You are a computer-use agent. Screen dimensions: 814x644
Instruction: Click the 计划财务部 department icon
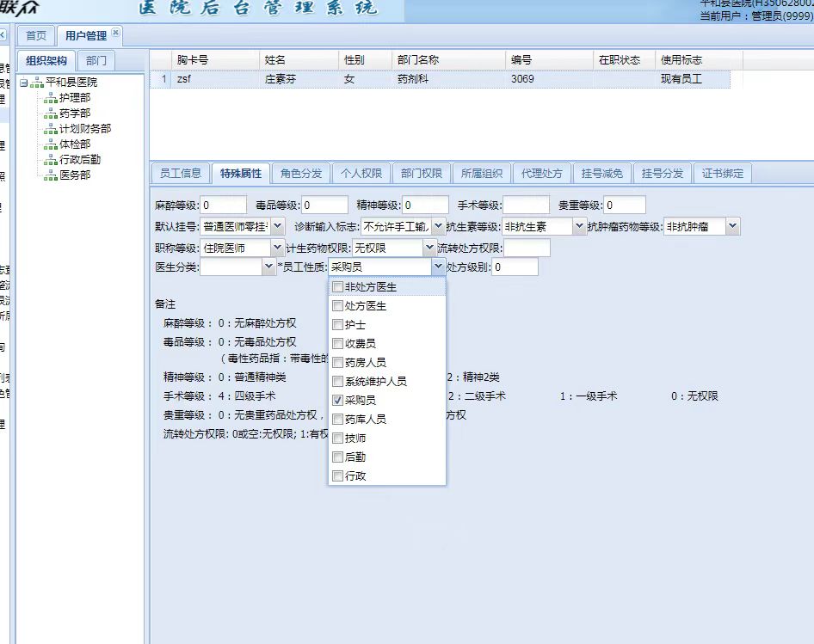(51, 129)
